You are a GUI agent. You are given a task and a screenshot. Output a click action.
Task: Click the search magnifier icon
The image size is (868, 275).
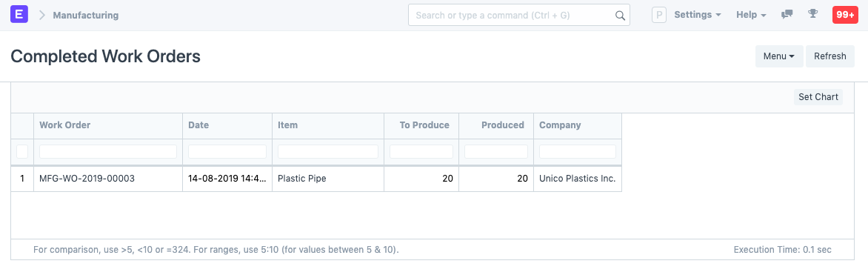pyautogui.click(x=620, y=16)
